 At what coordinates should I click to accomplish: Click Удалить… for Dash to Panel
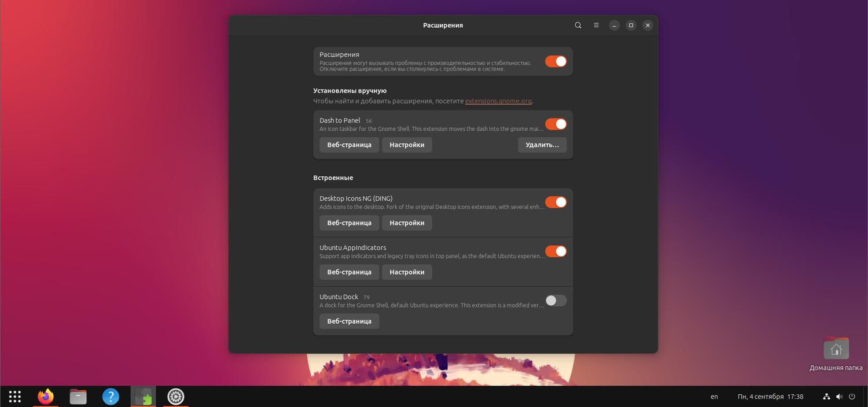coord(542,145)
